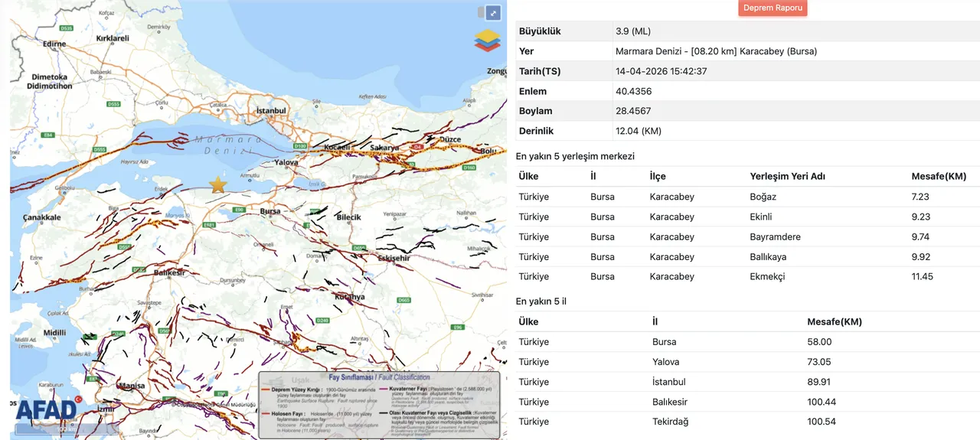
Task: Select the Ballıkaya settlement cell
Action: 768,256
